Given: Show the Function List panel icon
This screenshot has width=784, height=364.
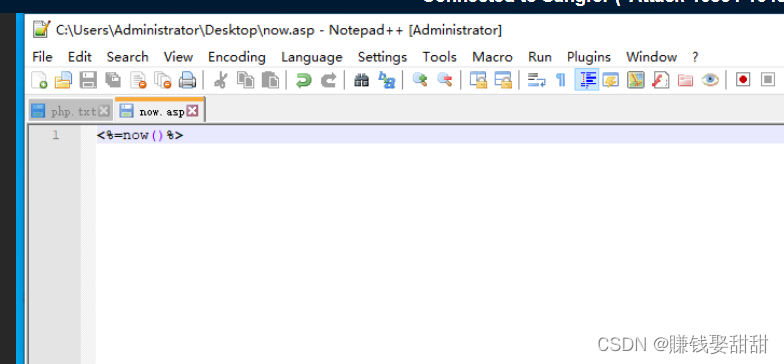Looking at the screenshot, I should 660,80.
